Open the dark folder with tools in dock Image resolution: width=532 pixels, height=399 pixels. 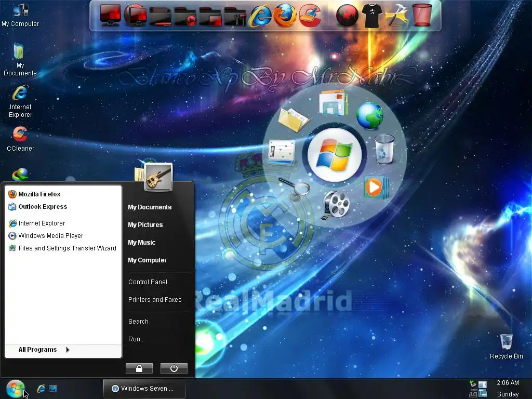235,16
